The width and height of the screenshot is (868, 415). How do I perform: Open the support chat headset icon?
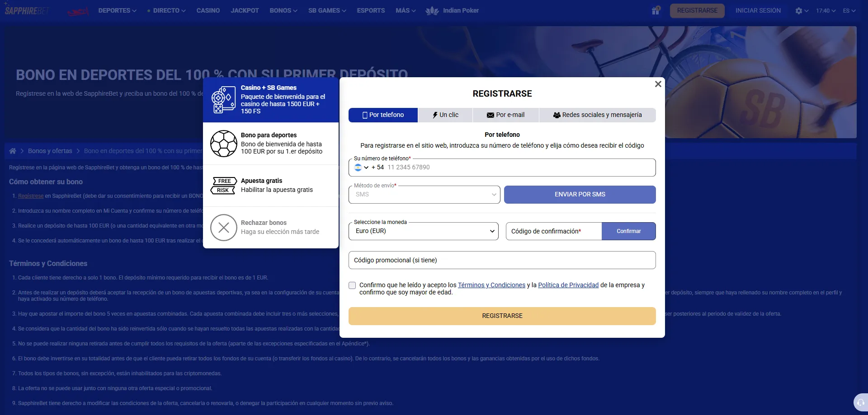coord(860,402)
